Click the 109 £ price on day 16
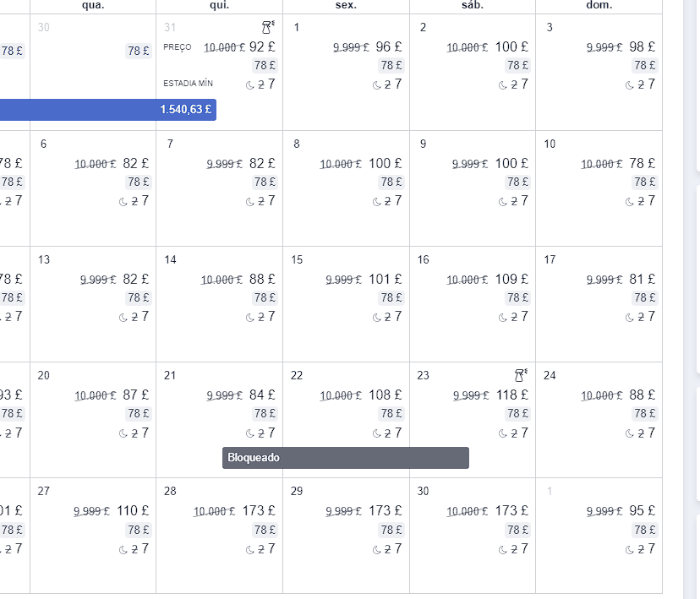700x599 pixels. [511, 279]
